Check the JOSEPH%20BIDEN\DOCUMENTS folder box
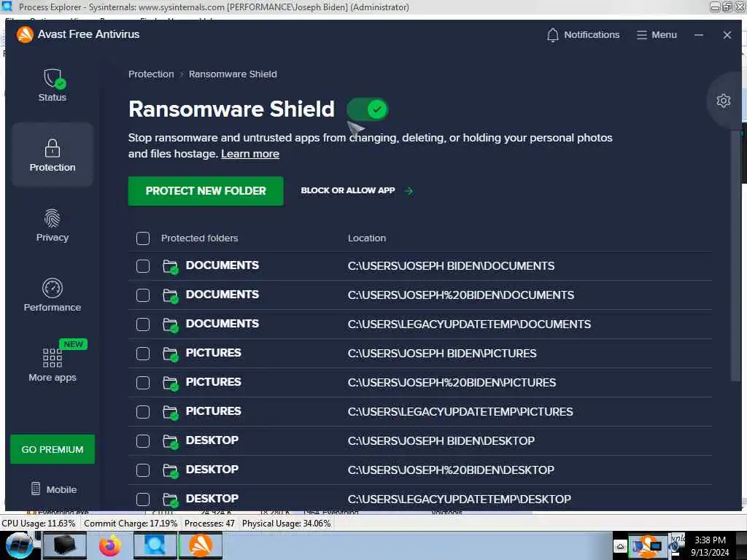The width and height of the screenshot is (747, 560). click(x=143, y=295)
